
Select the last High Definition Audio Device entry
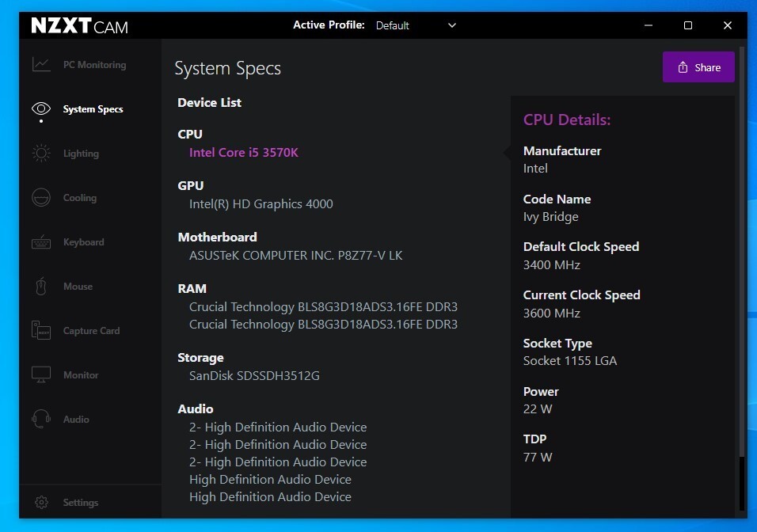pos(270,496)
